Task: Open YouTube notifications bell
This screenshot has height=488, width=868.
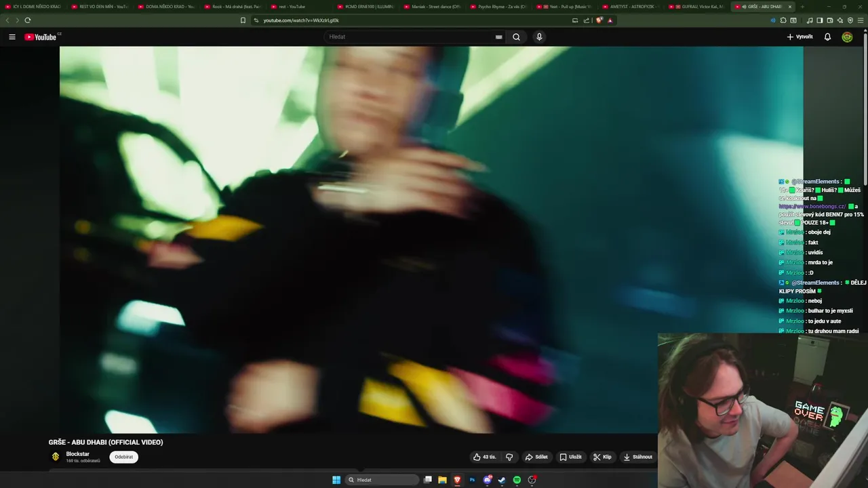Action: click(x=827, y=37)
